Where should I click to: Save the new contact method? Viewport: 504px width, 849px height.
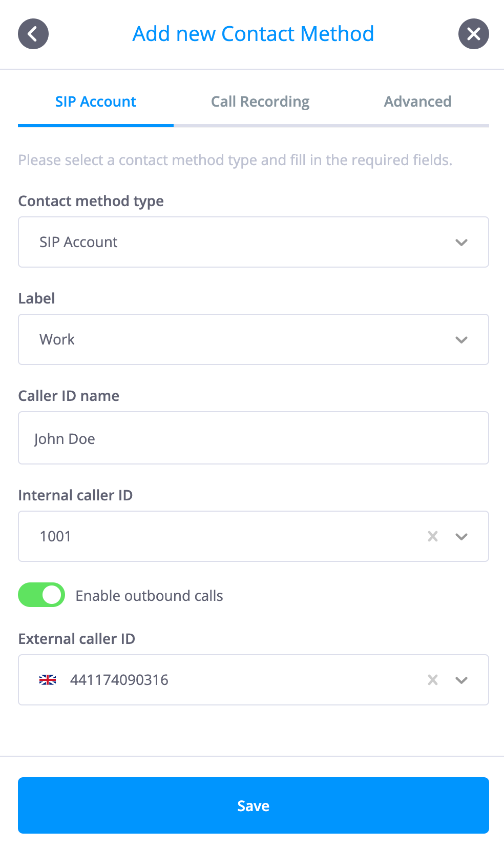(x=254, y=805)
